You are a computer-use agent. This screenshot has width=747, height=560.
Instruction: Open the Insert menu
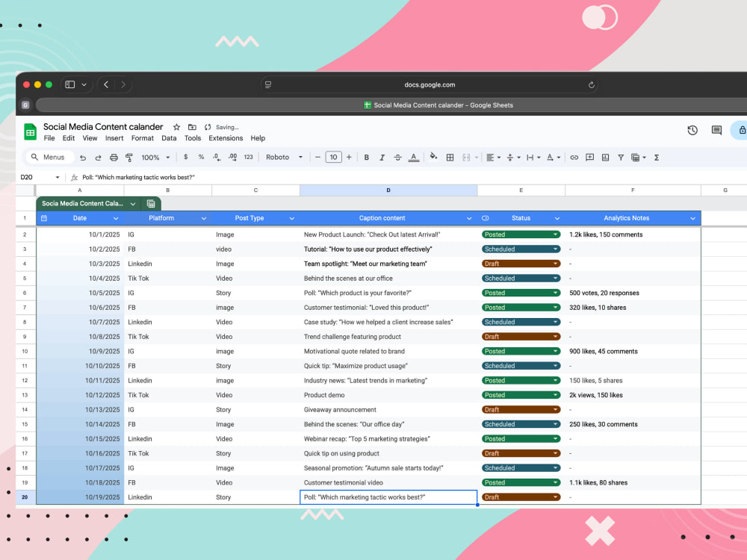click(x=114, y=138)
